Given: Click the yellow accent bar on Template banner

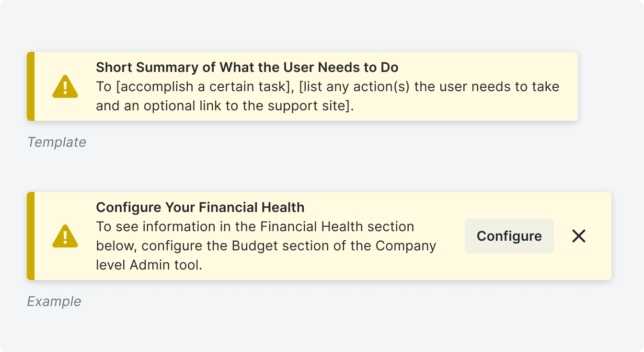Looking at the screenshot, I should pos(31,86).
